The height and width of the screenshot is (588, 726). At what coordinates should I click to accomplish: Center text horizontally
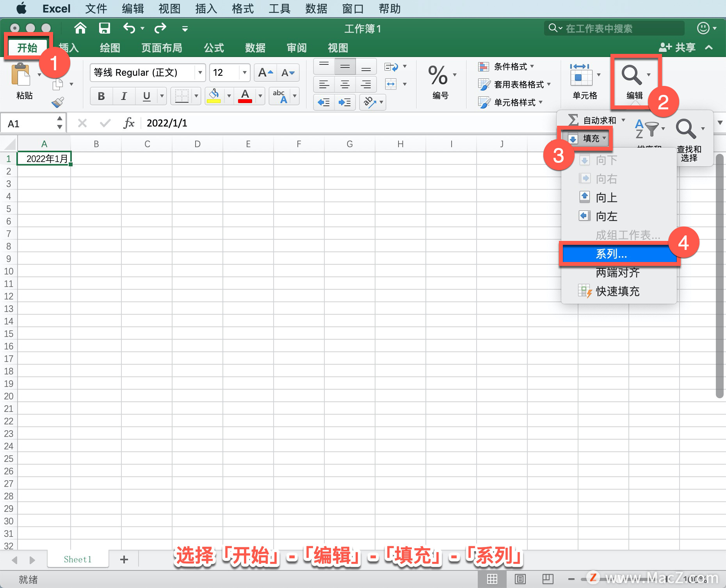(x=345, y=84)
